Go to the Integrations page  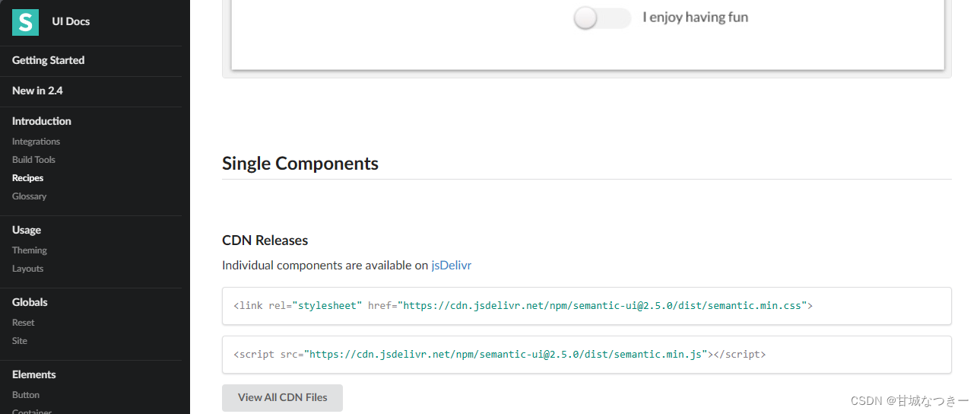click(36, 142)
